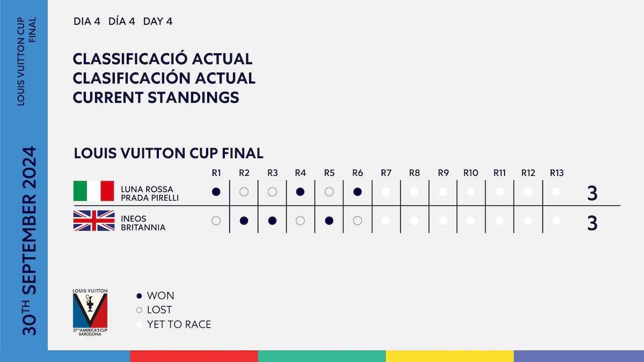The image size is (644, 362).
Task: Click Ineos Britannia's R6 lost circle
Action: click(357, 220)
